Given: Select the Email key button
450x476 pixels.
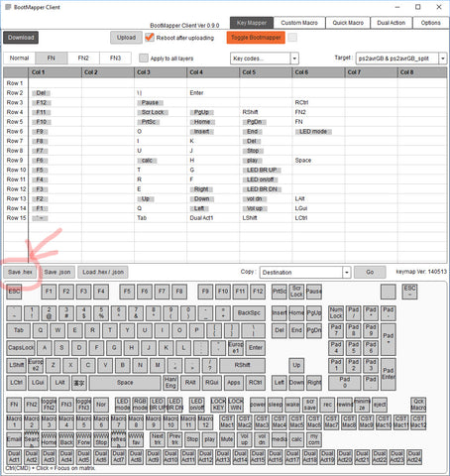Looking at the screenshot, I should [x=14, y=439].
